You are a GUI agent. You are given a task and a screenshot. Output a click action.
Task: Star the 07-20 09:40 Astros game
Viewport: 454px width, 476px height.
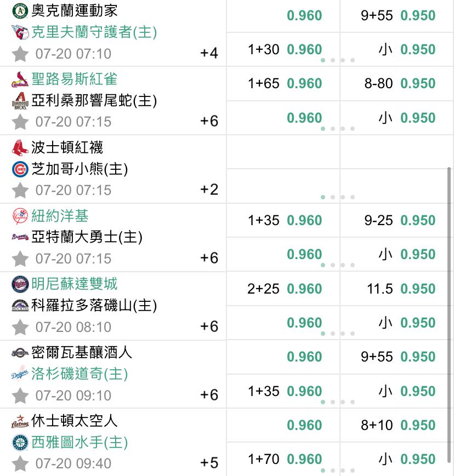(20, 463)
